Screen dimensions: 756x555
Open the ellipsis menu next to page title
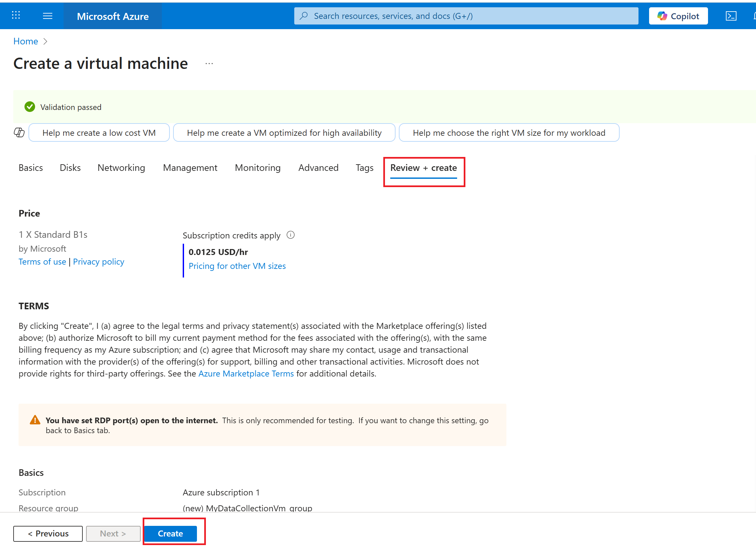[209, 64]
